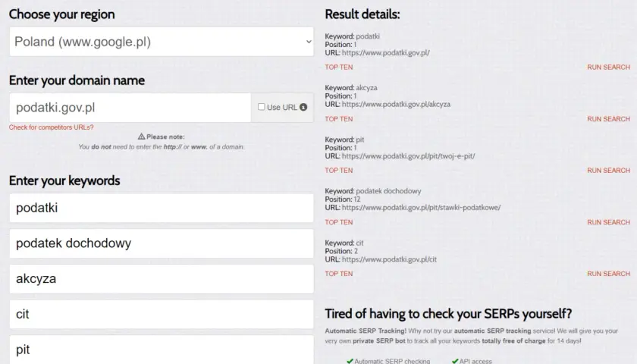
Task: Click the warning triangle next to Please note
Action: 141,136
